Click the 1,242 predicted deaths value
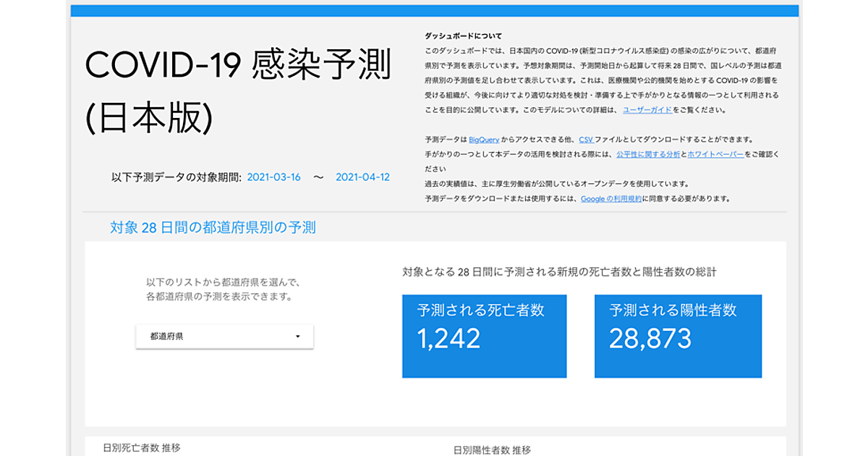The width and height of the screenshot is (868, 456). point(448,339)
